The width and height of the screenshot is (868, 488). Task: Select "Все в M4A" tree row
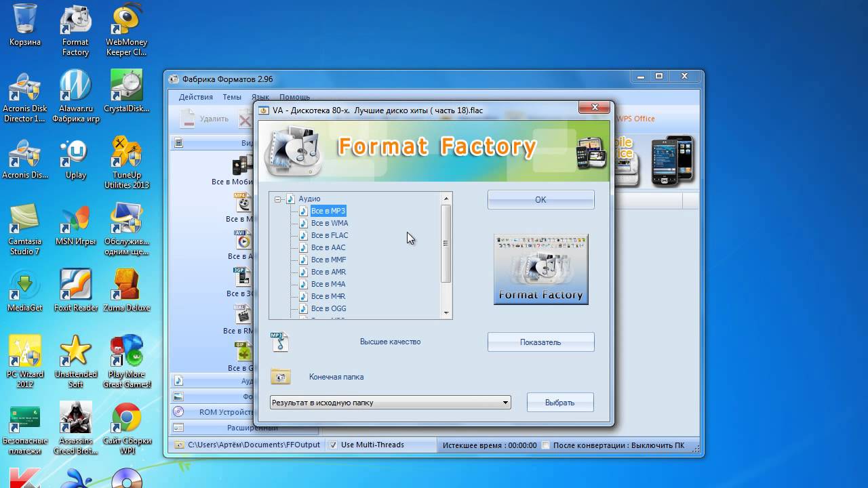(328, 284)
